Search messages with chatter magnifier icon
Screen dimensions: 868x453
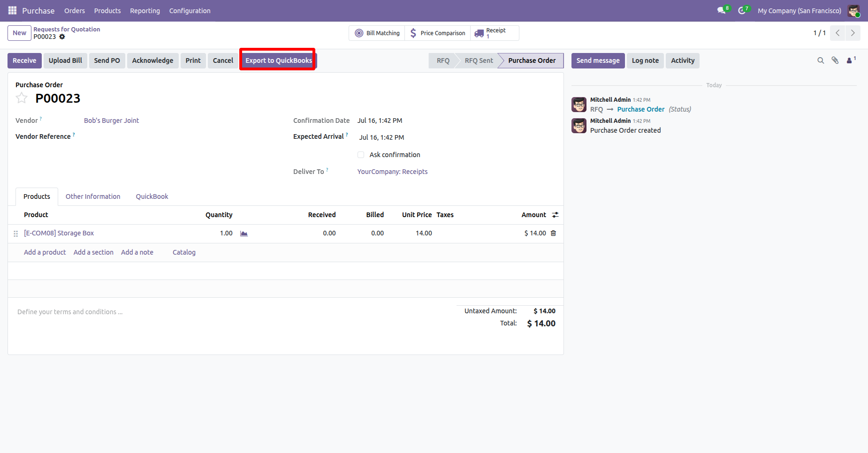tap(821, 60)
